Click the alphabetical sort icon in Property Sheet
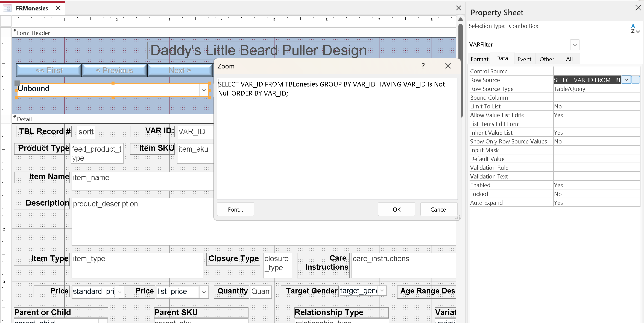 click(635, 28)
